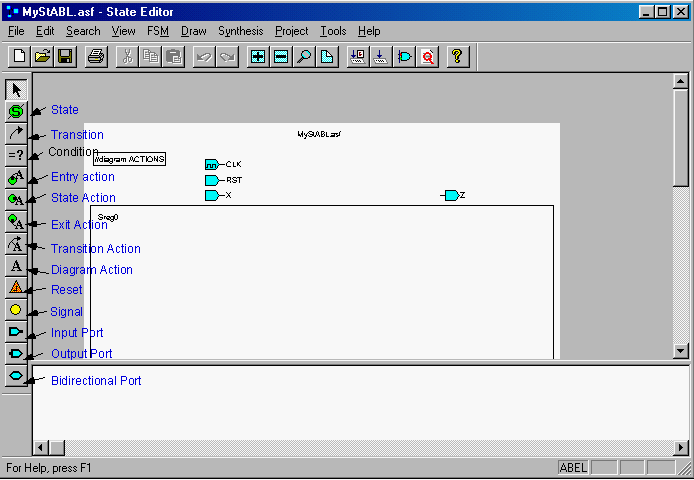Open the FSM menu
694x480 pixels.
[x=157, y=31]
